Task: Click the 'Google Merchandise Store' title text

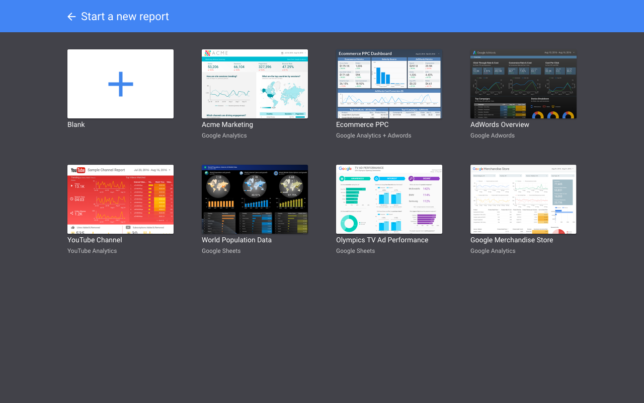Action: (512, 240)
